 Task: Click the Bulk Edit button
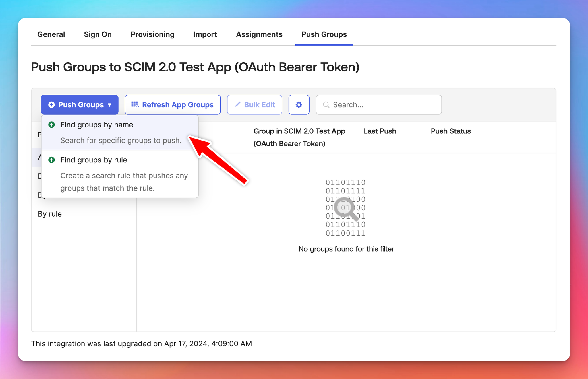tap(254, 105)
